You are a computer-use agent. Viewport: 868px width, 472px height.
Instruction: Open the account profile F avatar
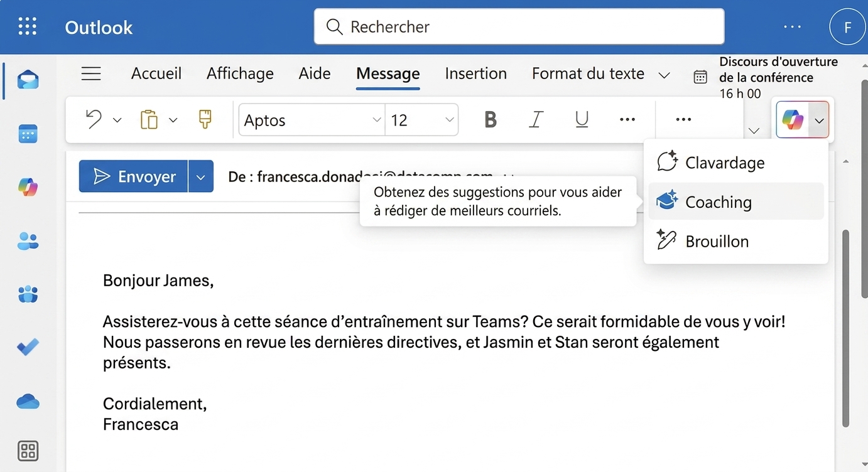[x=847, y=27]
